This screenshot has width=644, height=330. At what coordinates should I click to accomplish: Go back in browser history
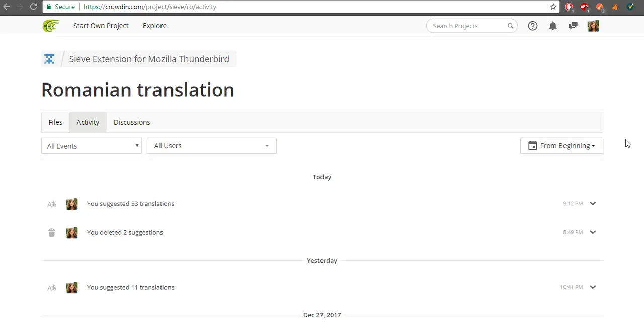(7, 7)
